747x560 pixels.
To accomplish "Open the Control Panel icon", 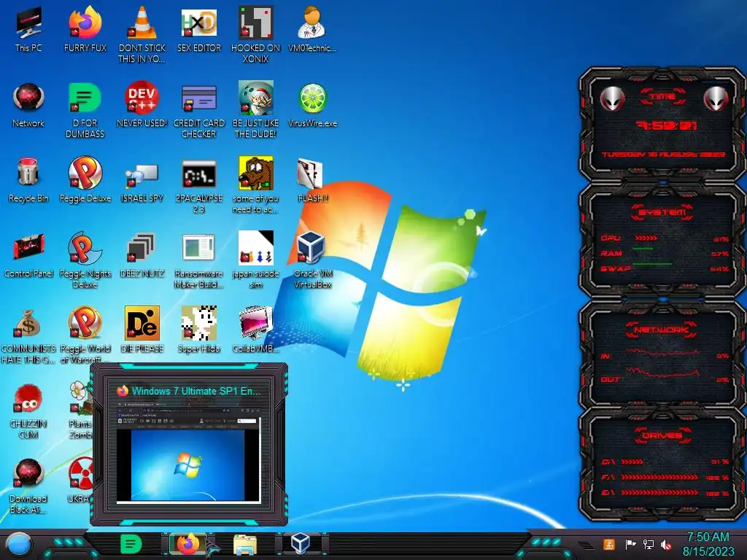I will pyautogui.click(x=28, y=248).
